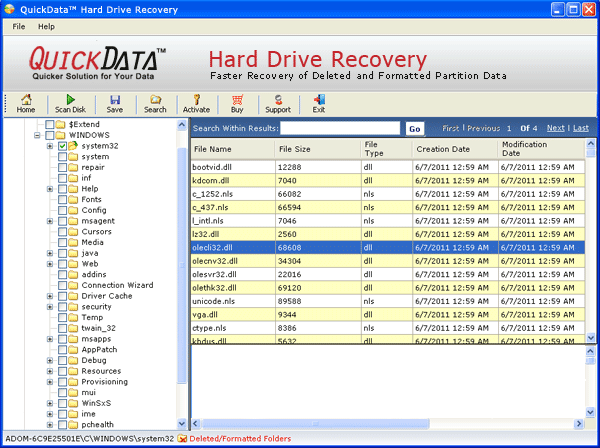600x448 pixels.
Task: Expand the msagent folder node
Action: point(50,221)
